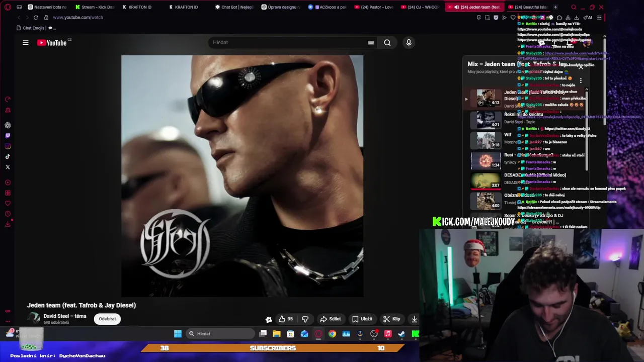The height and width of the screenshot is (362, 644).
Task: Click the address bar showing www.youtube.com/watch
Action: 78,17
